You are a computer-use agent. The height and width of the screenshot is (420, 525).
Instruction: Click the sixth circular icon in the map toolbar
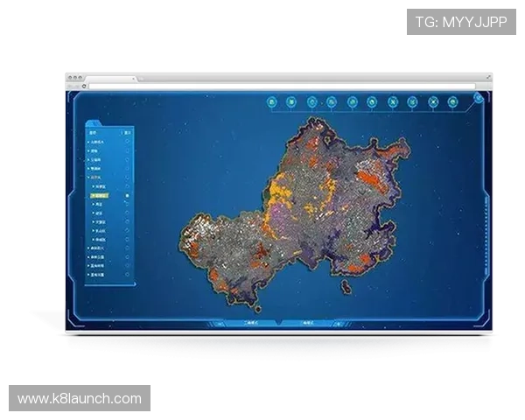pyautogui.click(x=373, y=103)
